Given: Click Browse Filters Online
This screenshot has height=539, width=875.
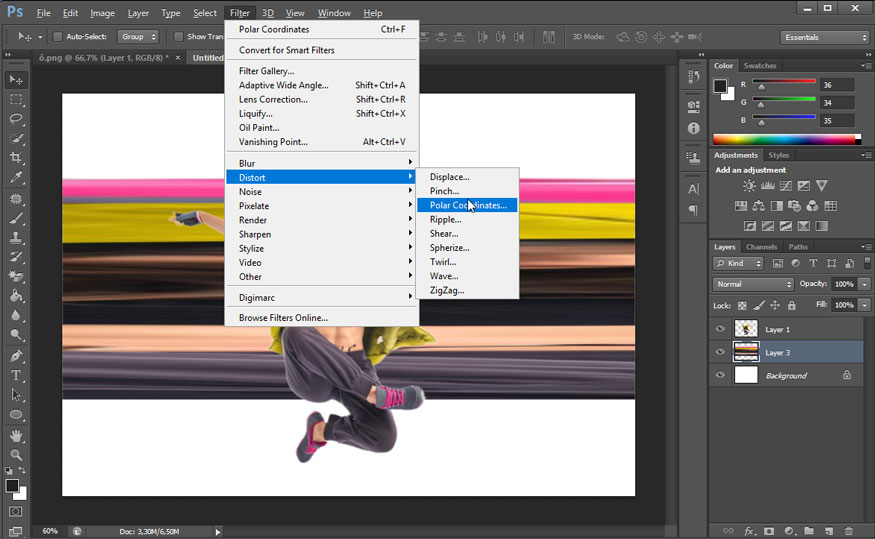Looking at the screenshot, I should coord(283,318).
